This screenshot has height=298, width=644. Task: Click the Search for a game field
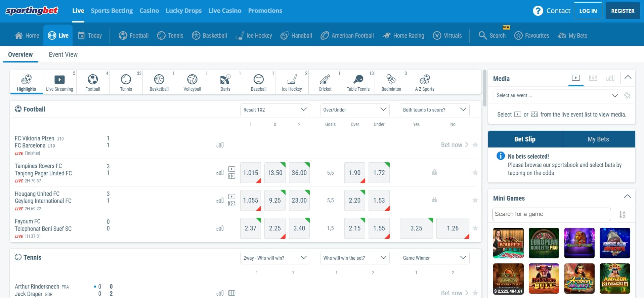point(551,214)
